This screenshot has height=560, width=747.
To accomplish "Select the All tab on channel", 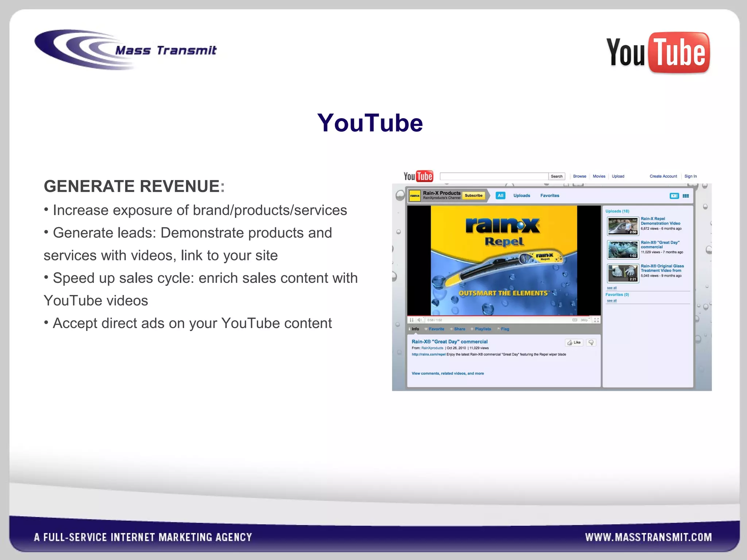I will pyautogui.click(x=500, y=195).
